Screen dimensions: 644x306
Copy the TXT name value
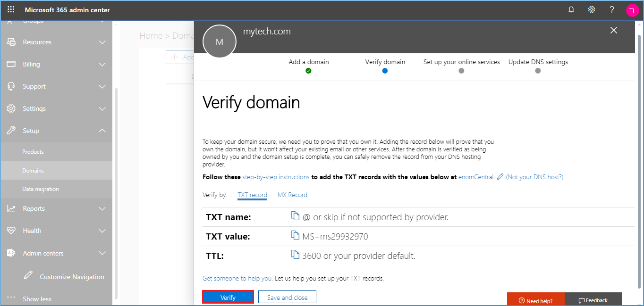(x=296, y=216)
